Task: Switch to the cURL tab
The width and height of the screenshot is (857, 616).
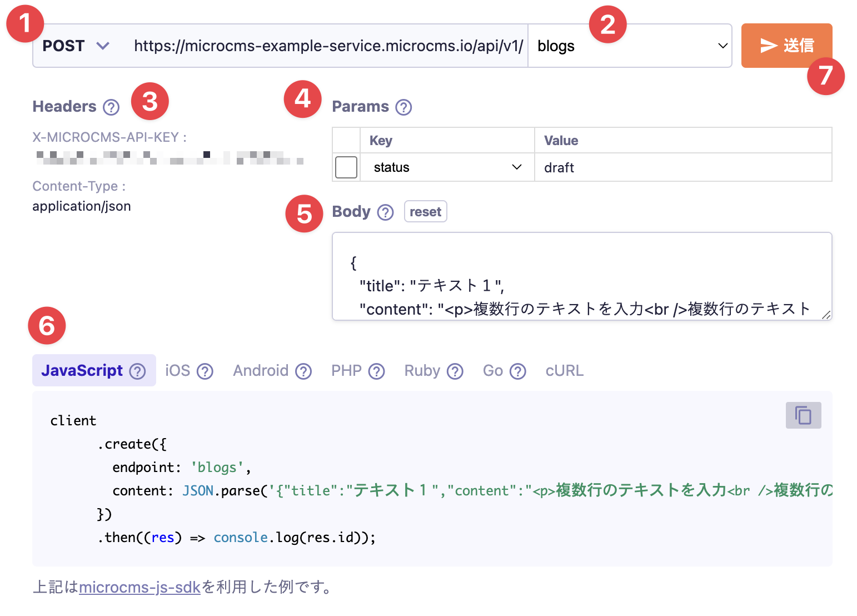Action: (564, 370)
